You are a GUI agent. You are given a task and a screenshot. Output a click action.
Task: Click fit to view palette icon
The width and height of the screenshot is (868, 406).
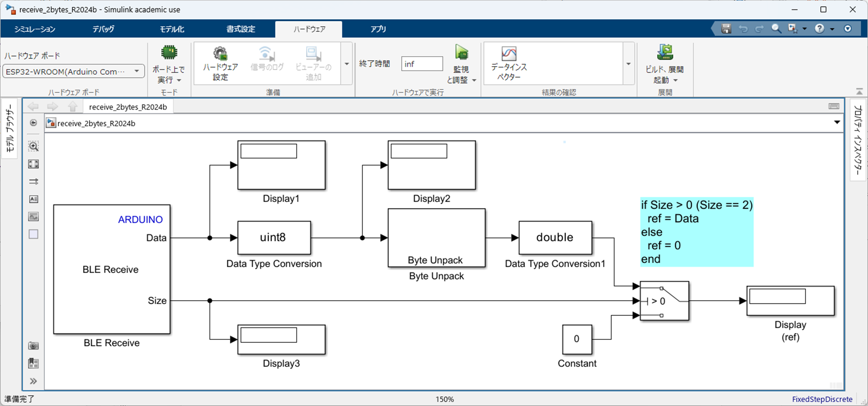[33, 164]
